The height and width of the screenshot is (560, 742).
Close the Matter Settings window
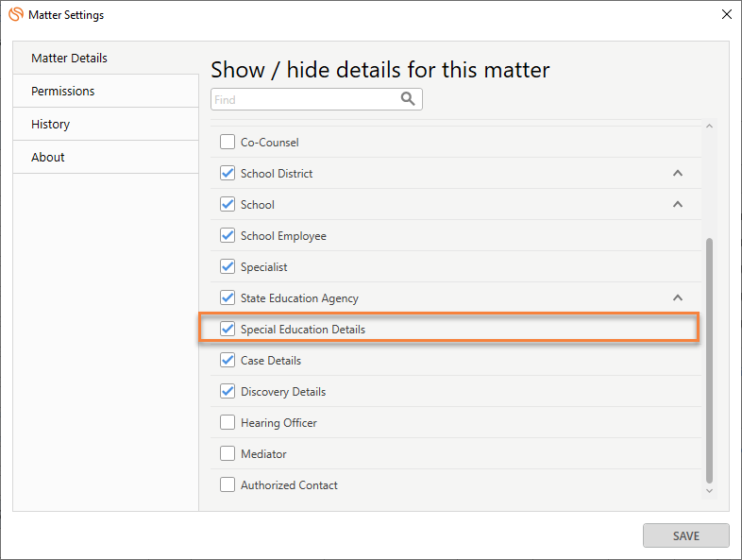(726, 14)
